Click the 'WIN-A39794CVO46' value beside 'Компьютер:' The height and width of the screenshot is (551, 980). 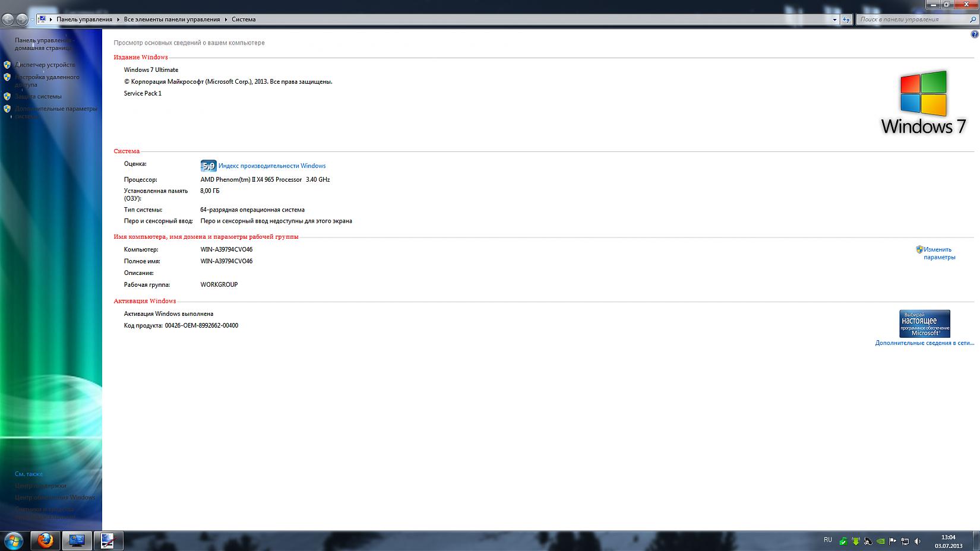[x=226, y=249]
